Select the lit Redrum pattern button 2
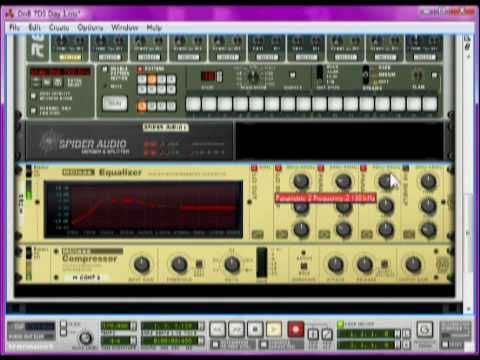The width and height of the screenshot is (480, 360). [152, 80]
